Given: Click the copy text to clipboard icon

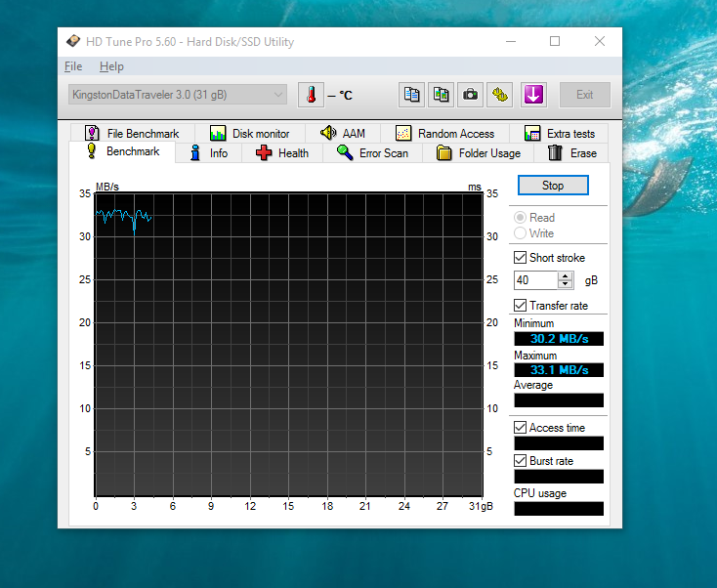Looking at the screenshot, I should tap(412, 95).
